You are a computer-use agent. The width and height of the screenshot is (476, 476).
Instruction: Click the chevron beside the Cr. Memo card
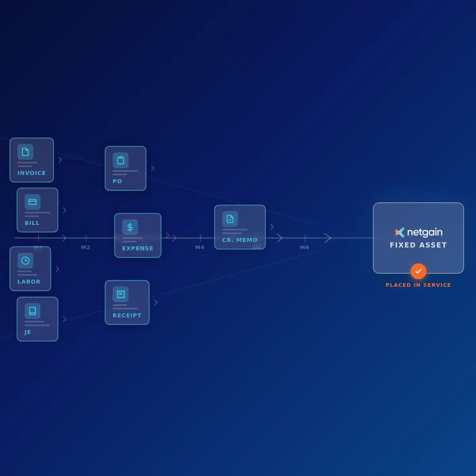pyautogui.click(x=272, y=227)
